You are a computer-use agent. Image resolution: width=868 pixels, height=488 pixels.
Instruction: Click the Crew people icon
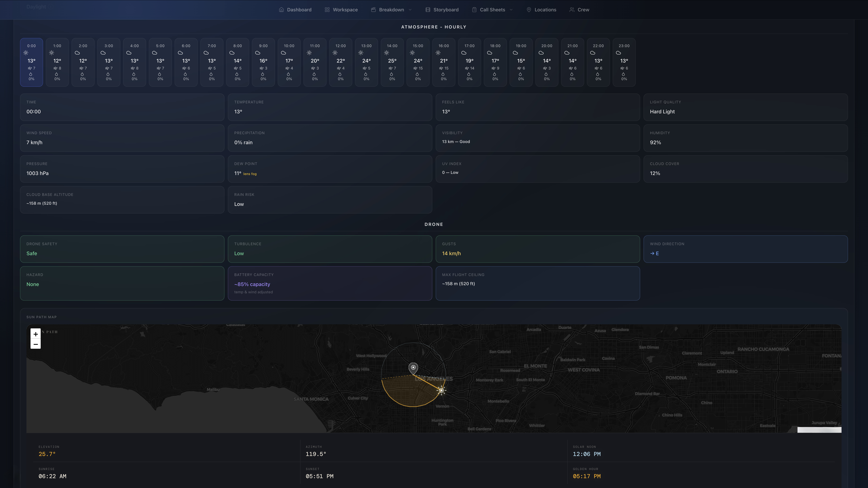tap(572, 10)
